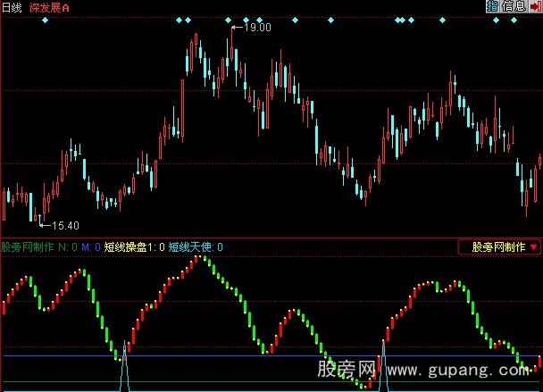Click the boxed 股旁网制作 button
This screenshot has width=543, height=392.
(499, 246)
